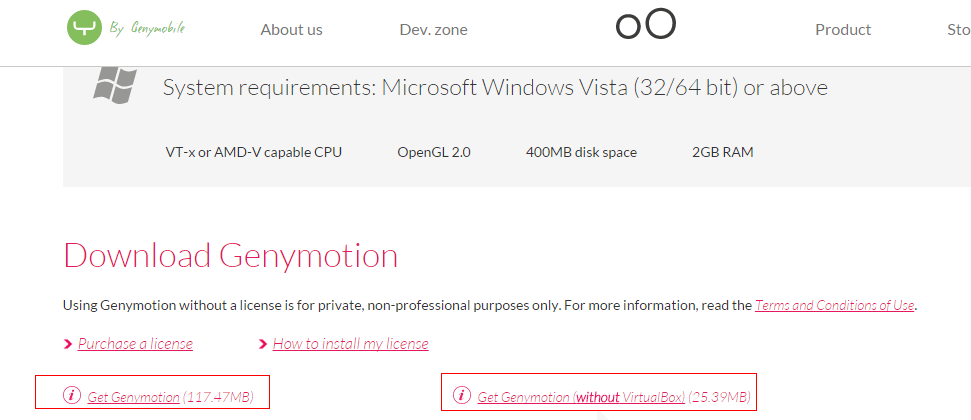
Task: Download Get Genymotion without VirtualBox
Action: tap(581, 397)
